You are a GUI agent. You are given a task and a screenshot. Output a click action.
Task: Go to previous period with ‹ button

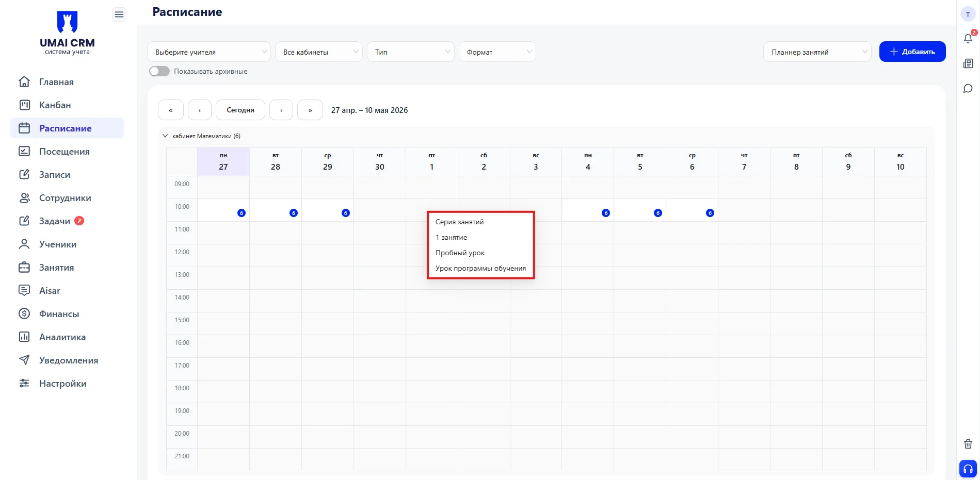(200, 110)
